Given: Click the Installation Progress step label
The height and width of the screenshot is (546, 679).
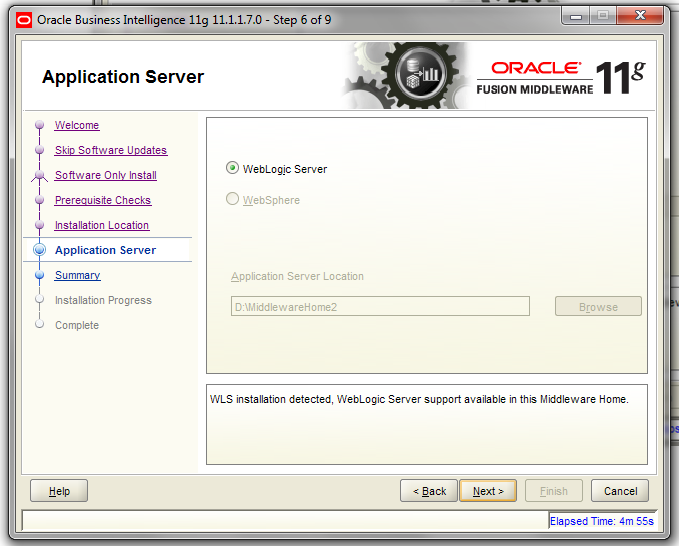Looking at the screenshot, I should [103, 300].
